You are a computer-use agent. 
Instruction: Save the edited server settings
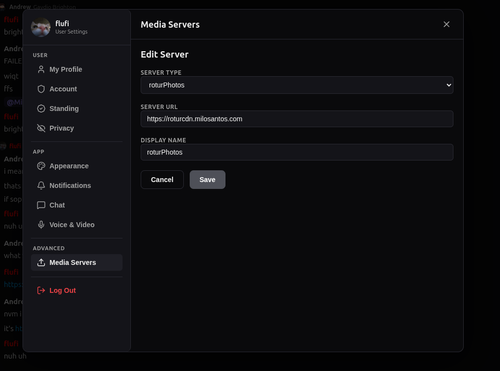(207, 180)
